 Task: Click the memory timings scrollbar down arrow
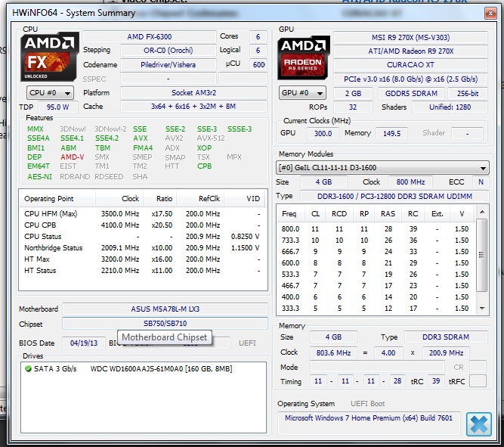[x=482, y=309]
